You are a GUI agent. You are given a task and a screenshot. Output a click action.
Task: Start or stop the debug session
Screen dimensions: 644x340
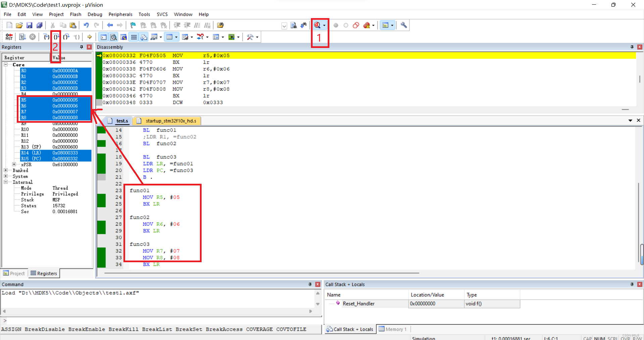[x=317, y=25]
